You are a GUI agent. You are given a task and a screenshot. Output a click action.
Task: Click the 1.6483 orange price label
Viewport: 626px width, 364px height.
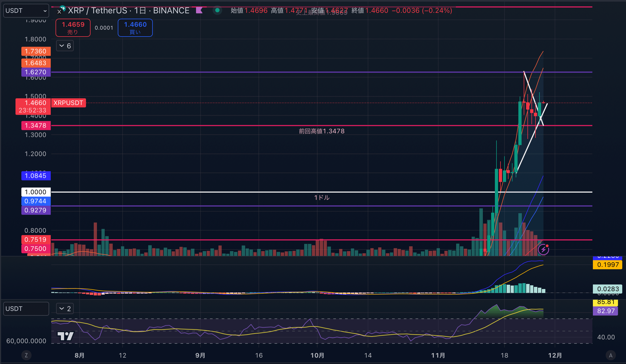click(36, 63)
